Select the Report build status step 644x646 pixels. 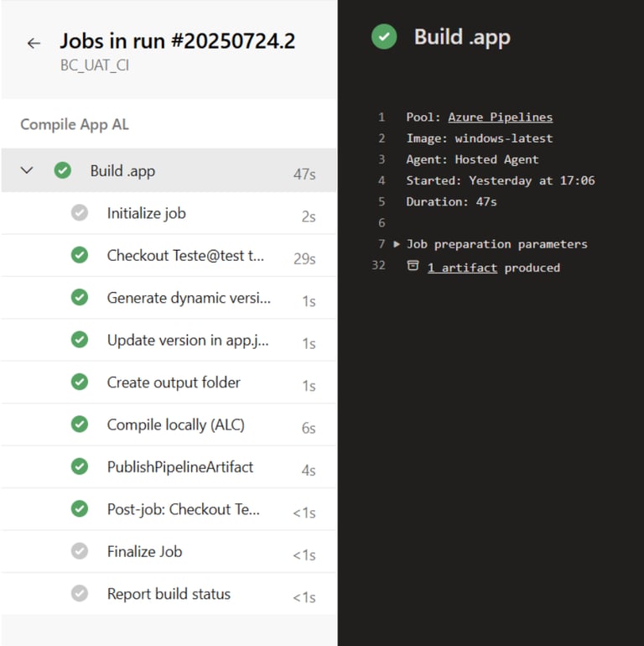click(169, 594)
